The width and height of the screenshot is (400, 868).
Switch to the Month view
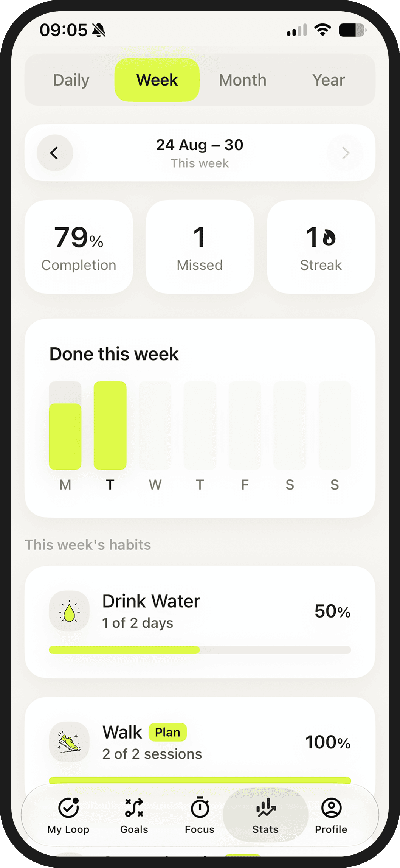tap(243, 80)
